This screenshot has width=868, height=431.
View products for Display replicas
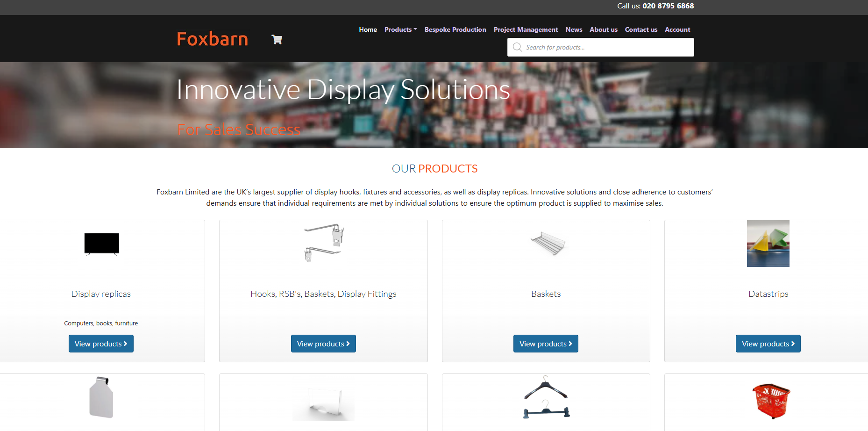101,344
